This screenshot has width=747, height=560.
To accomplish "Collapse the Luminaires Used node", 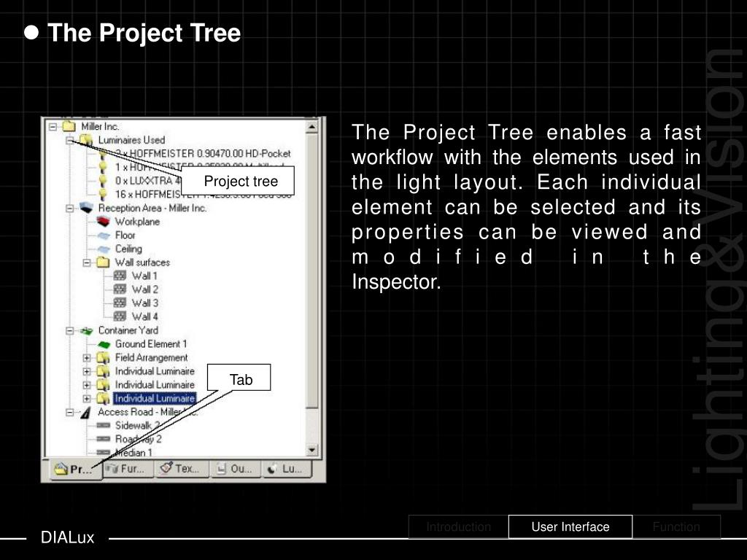I will point(70,140).
